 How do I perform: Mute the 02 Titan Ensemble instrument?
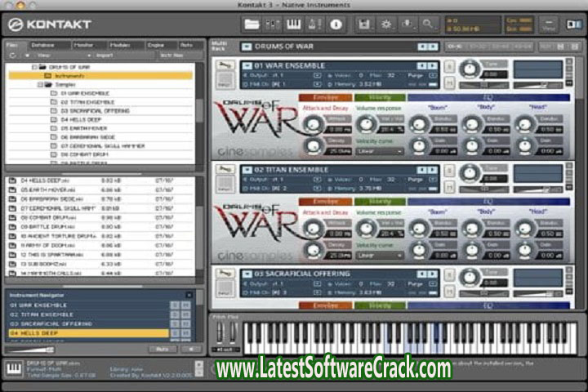[450, 186]
